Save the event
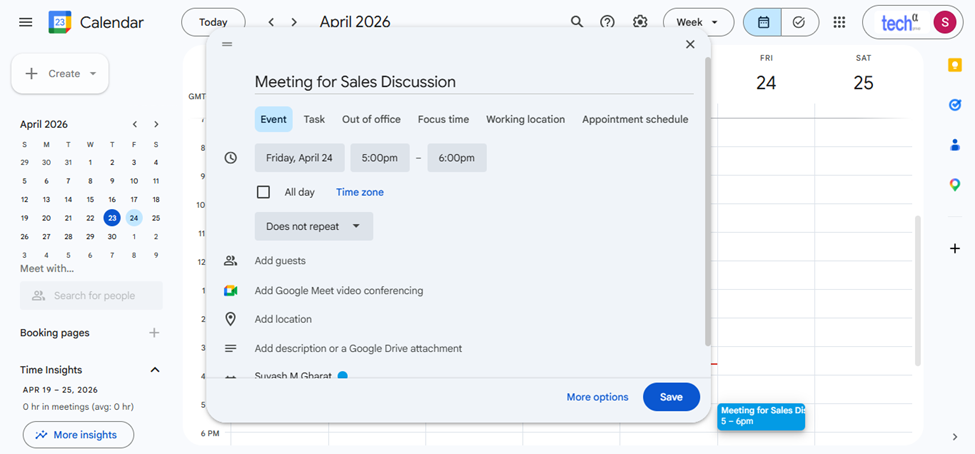The width and height of the screenshot is (975, 454). 672,397
